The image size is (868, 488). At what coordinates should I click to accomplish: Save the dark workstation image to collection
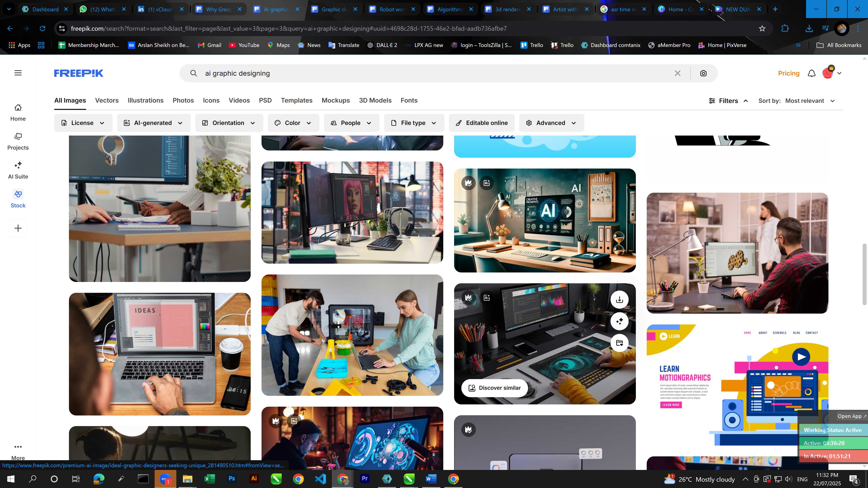point(619,343)
